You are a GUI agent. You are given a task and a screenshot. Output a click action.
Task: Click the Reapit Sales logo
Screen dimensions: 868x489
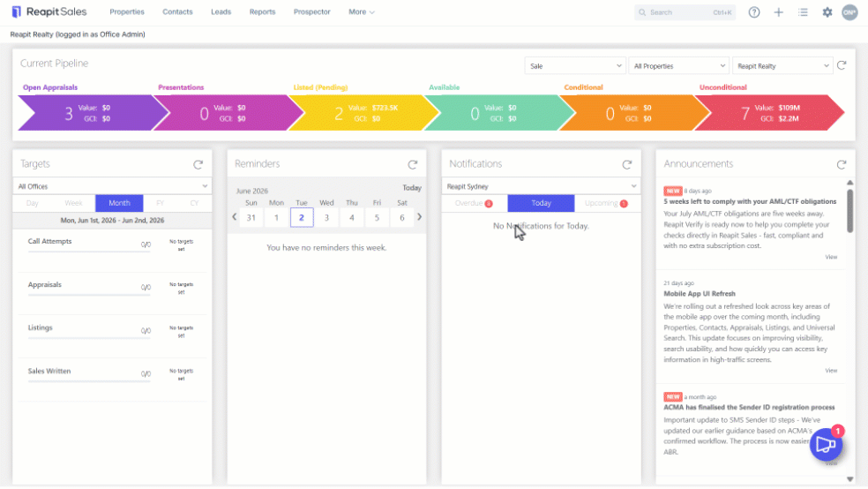(x=49, y=11)
